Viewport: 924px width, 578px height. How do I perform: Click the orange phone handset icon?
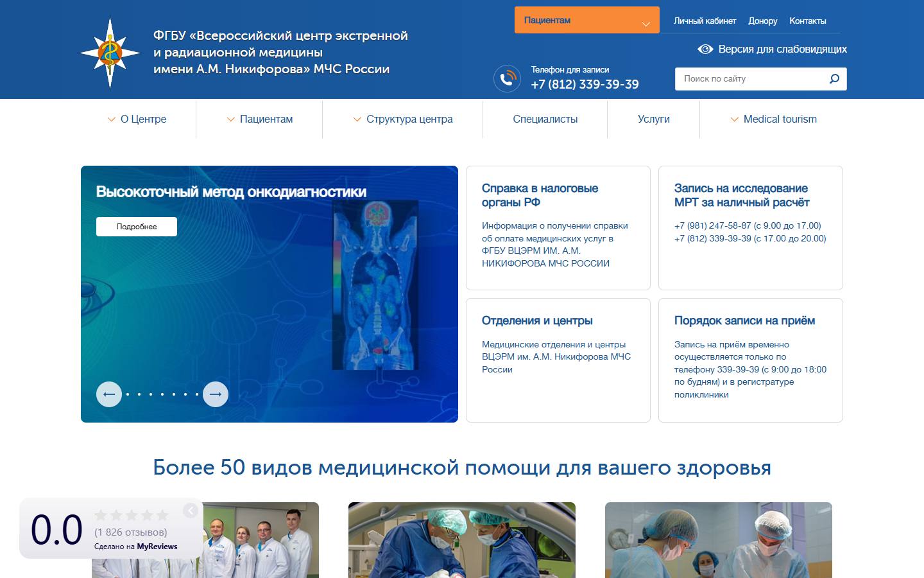pos(507,79)
